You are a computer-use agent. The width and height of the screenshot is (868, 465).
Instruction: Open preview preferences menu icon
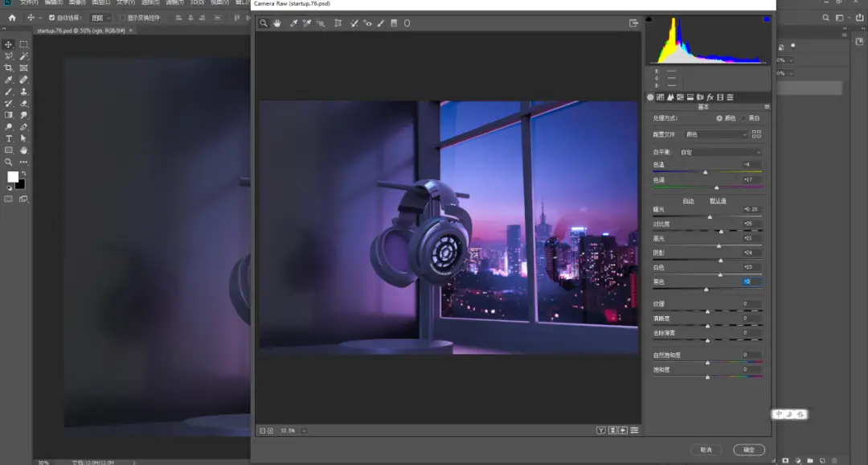coord(634,430)
